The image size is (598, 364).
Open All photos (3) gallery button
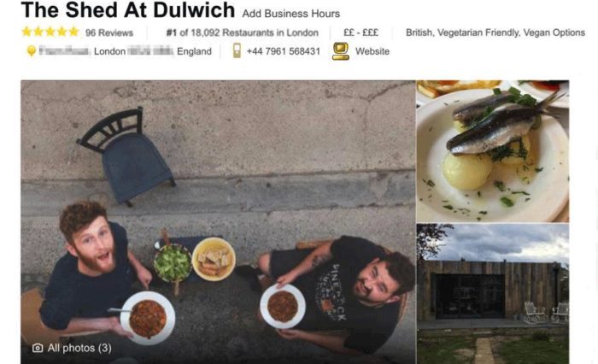pos(72,348)
